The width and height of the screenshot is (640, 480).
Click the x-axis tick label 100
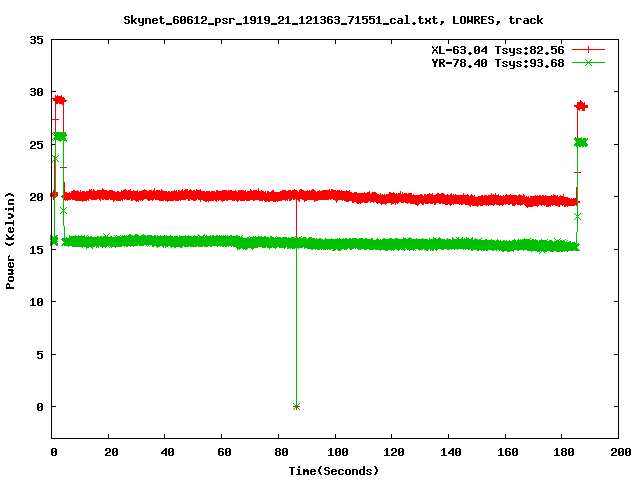pyautogui.click(x=338, y=452)
